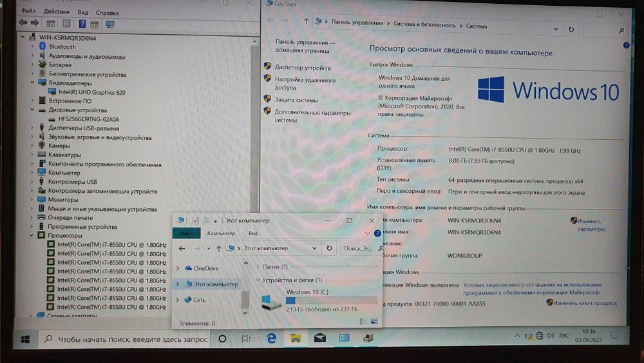Open the blue Help icon in Device Manager toolbar

(x=82, y=24)
